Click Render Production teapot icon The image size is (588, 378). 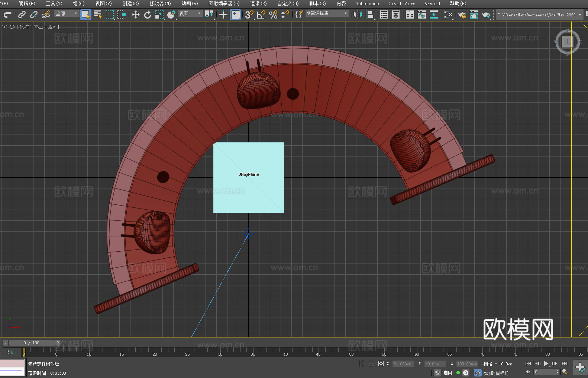486,14
